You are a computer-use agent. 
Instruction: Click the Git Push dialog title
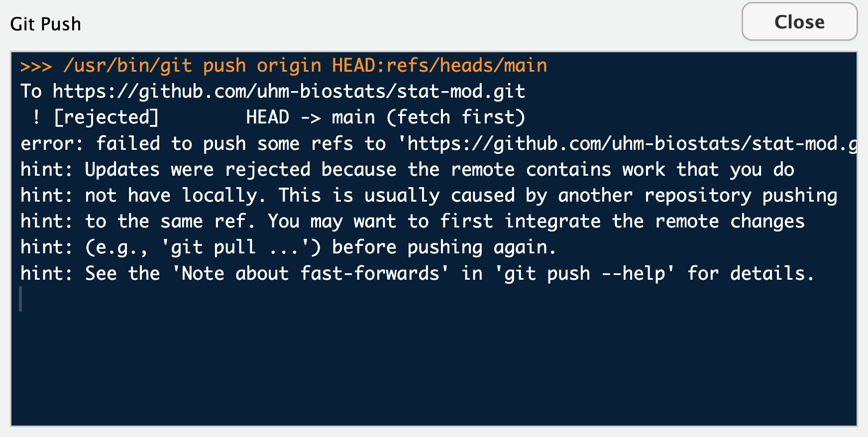pos(46,24)
